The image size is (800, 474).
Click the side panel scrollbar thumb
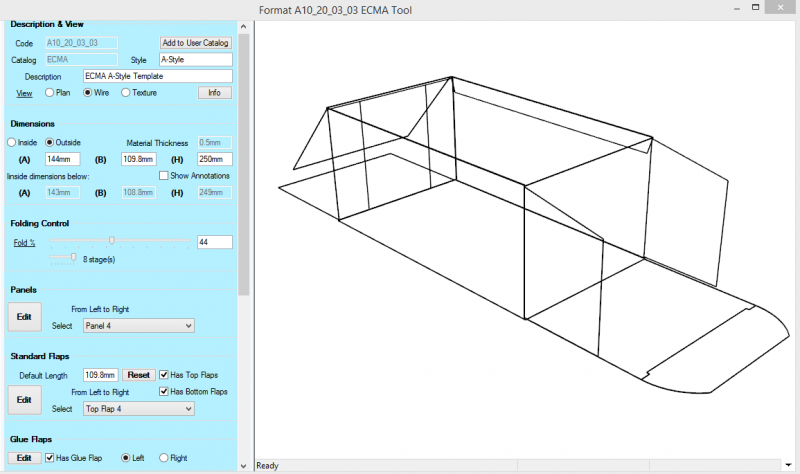point(243,164)
